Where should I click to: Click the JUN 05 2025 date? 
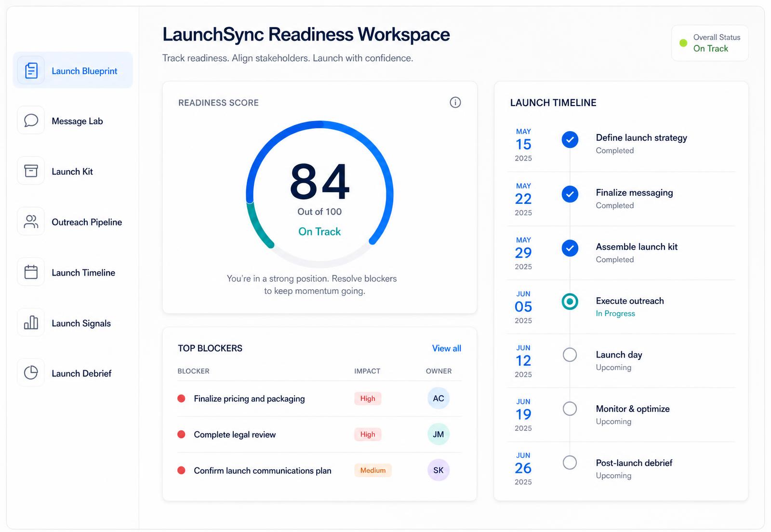(523, 307)
